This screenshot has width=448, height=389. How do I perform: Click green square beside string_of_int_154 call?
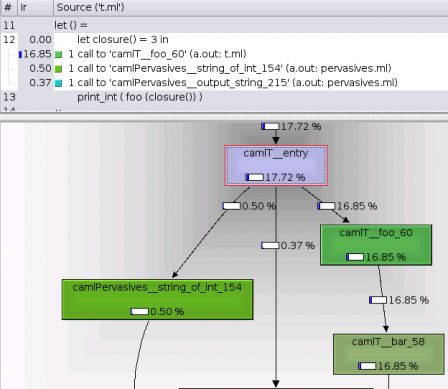58,69
